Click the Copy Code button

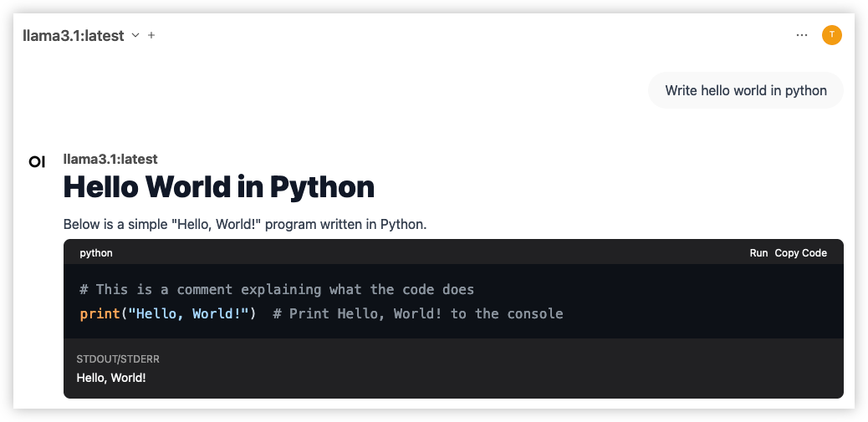[x=800, y=252]
